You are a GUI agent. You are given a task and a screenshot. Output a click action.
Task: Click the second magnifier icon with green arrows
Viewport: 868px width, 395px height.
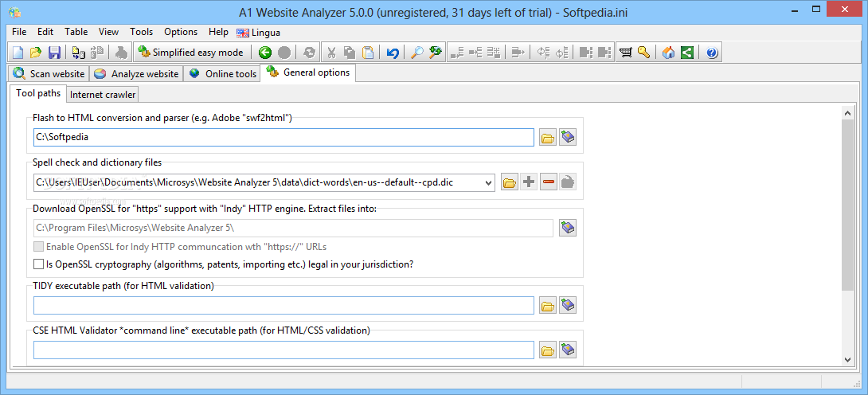click(x=435, y=53)
